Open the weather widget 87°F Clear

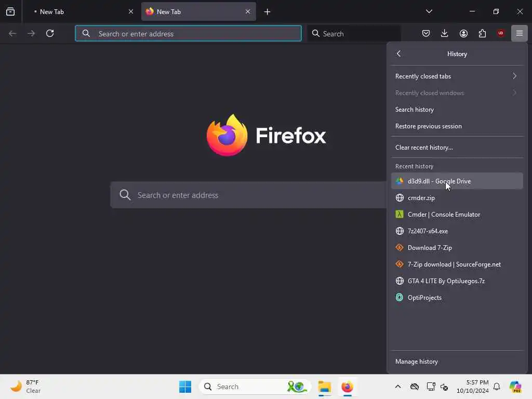coord(25,387)
